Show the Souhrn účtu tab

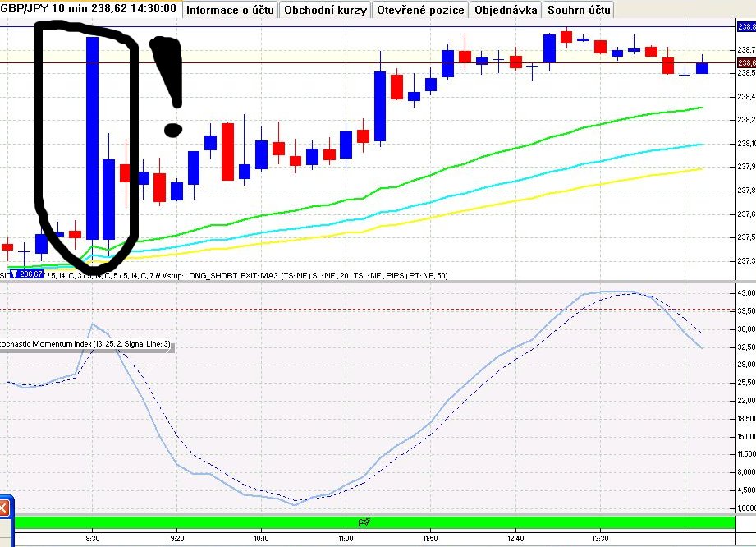(x=579, y=10)
